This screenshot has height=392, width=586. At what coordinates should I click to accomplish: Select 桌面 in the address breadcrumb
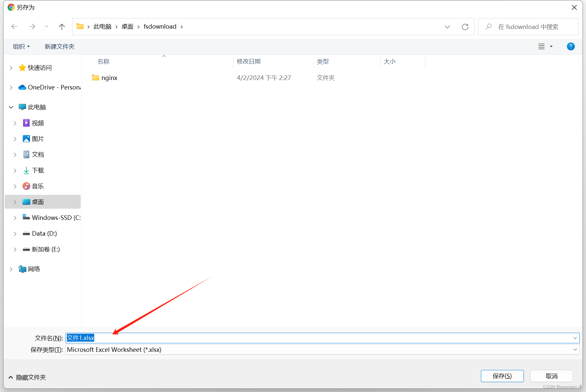[127, 27]
